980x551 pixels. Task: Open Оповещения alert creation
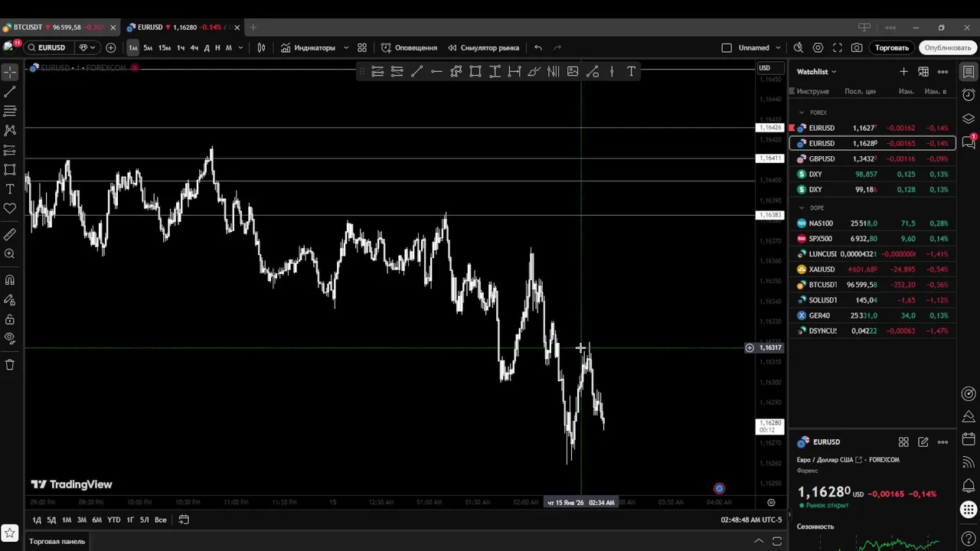[410, 47]
